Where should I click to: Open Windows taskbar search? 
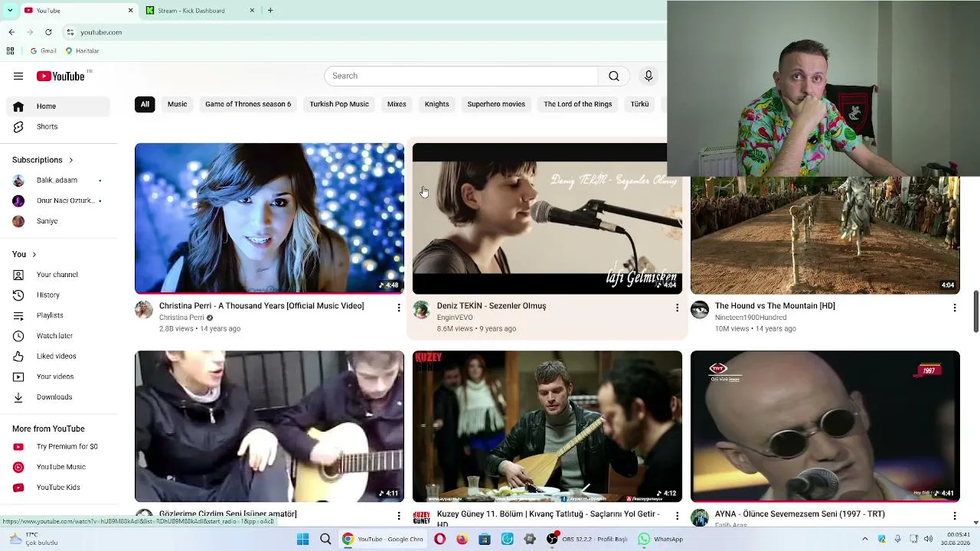[325, 540]
